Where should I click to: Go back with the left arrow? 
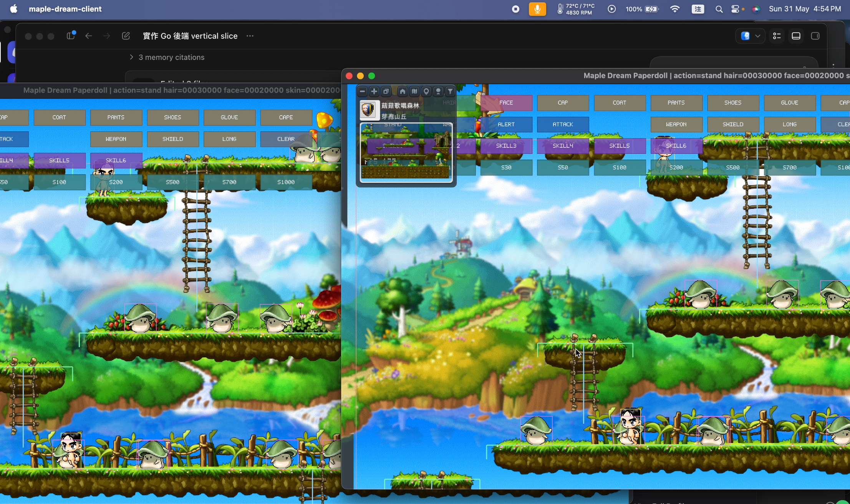click(x=89, y=36)
